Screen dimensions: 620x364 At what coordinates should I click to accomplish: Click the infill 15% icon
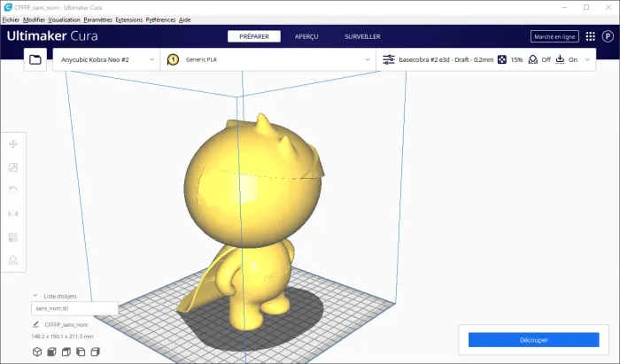(502, 59)
